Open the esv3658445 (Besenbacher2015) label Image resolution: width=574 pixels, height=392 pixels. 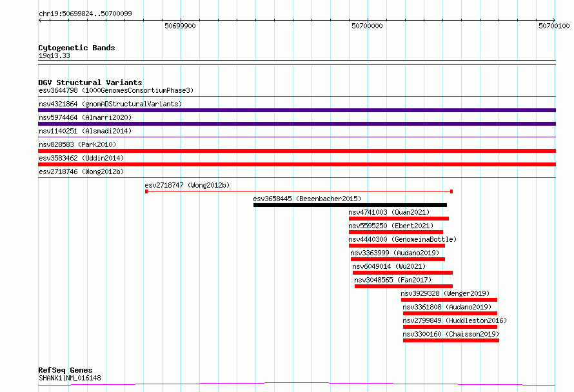307,199
